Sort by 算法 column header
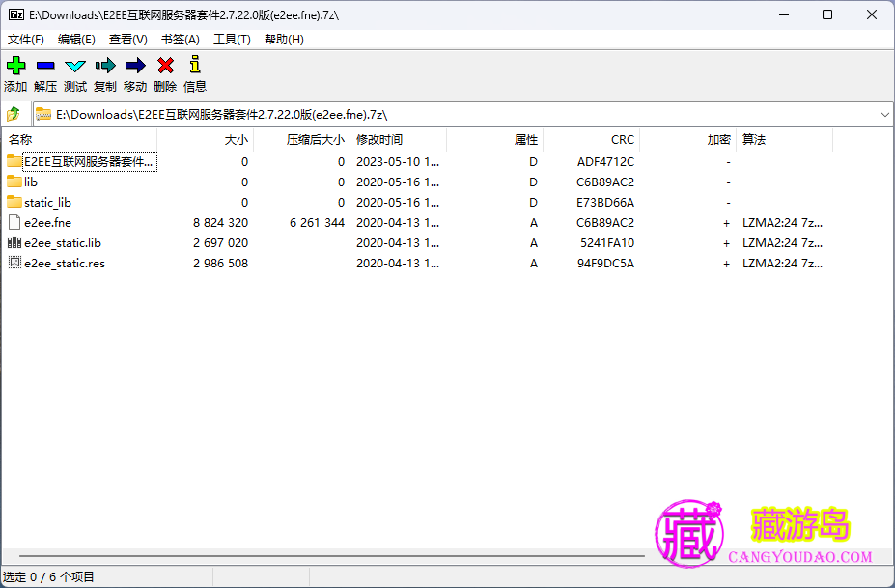895x588 pixels. pos(784,140)
